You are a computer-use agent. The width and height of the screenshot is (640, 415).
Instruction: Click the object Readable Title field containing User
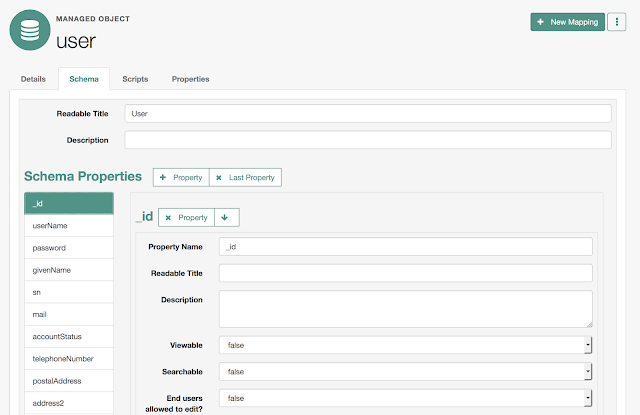click(x=368, y=113)
